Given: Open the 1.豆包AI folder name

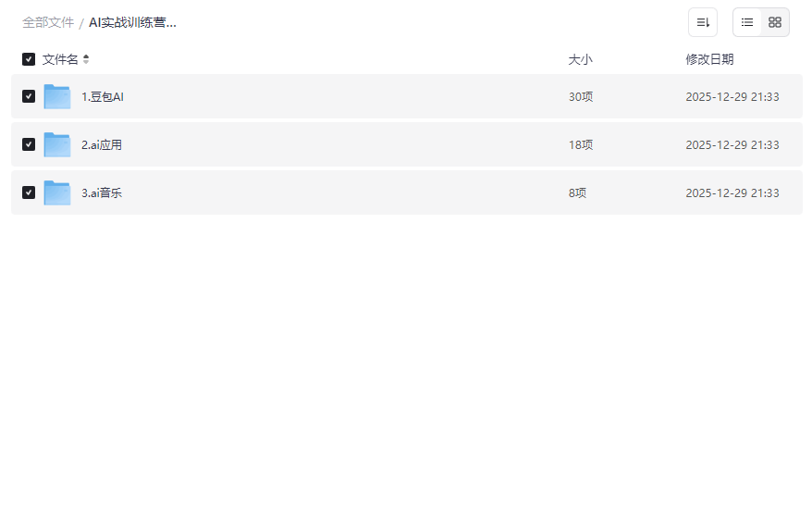Looking at the screenshot, I should click(x=103, y=96).
